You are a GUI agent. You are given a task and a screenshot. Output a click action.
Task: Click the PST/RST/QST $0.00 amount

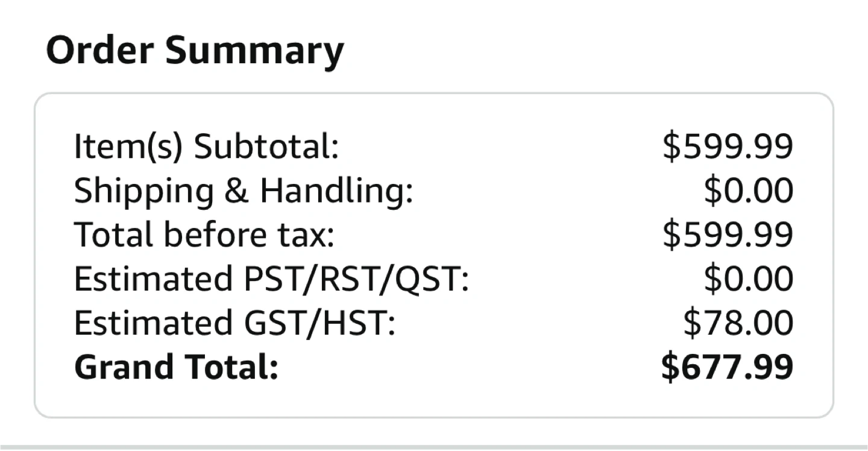pyautogui.click(x=748, y=279)
